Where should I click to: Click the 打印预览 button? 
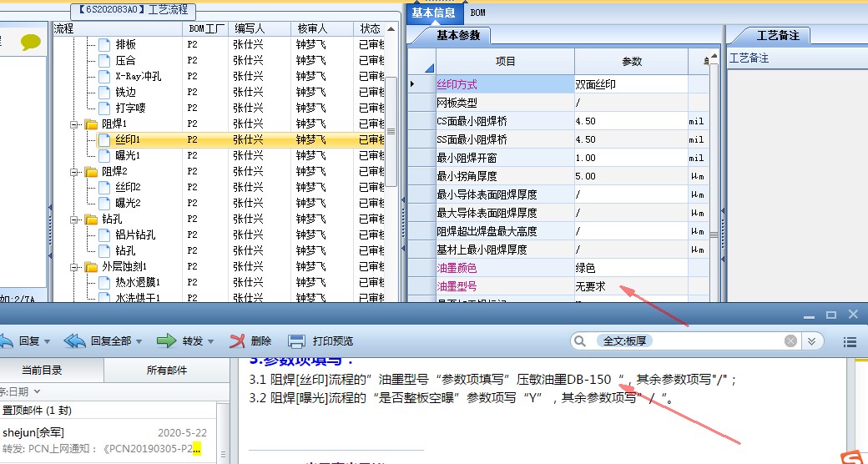(320, 341)
